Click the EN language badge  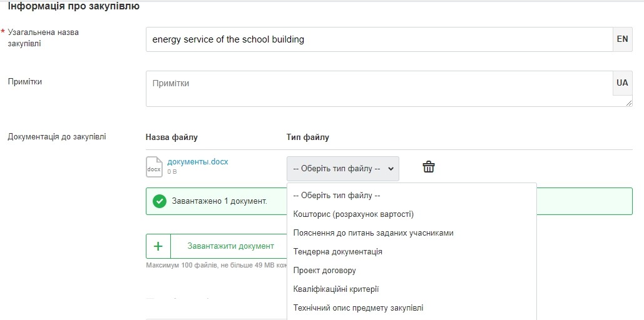[x=622, y=39]
